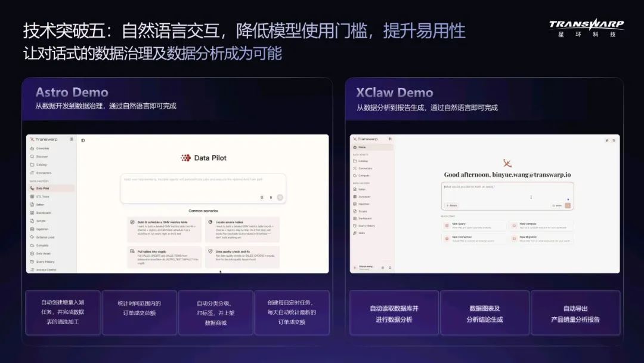This screenshot has width=644, height=363.
Task: Click the 数据图表及分析结论生成 card
Action: click(485, 313)
